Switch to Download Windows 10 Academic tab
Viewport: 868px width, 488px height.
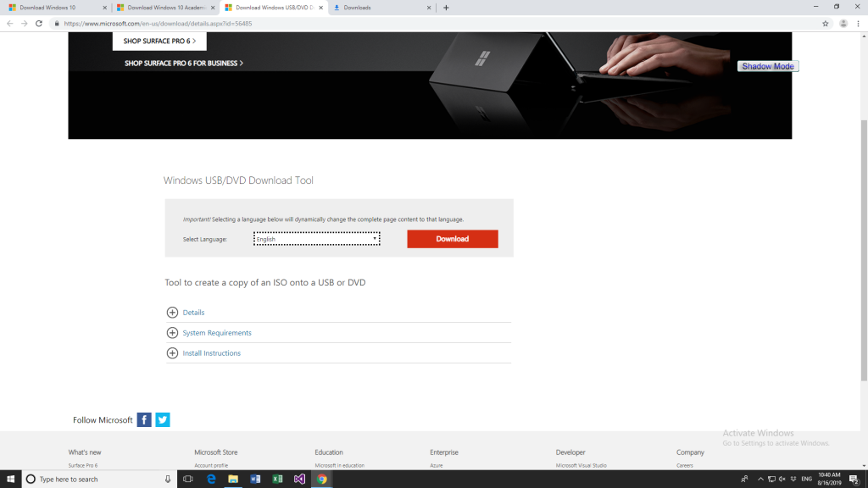pos(165,8)
